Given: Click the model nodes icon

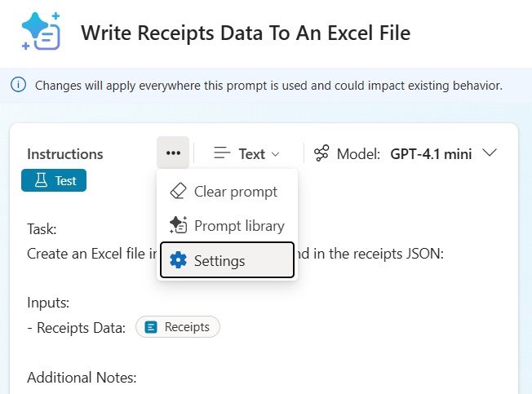Looking at the screenshot, I should [321, 153].
